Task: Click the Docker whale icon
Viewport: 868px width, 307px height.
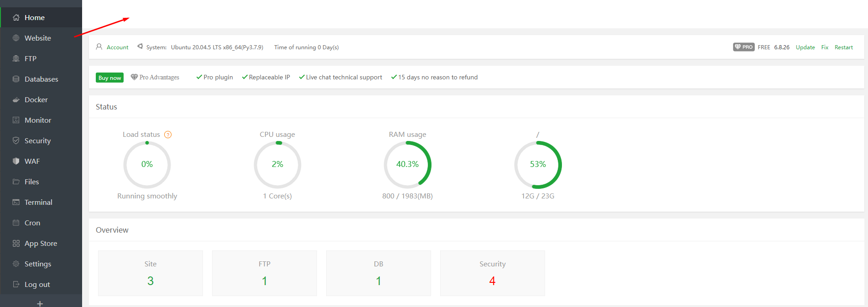Action: tap(16, 99)
